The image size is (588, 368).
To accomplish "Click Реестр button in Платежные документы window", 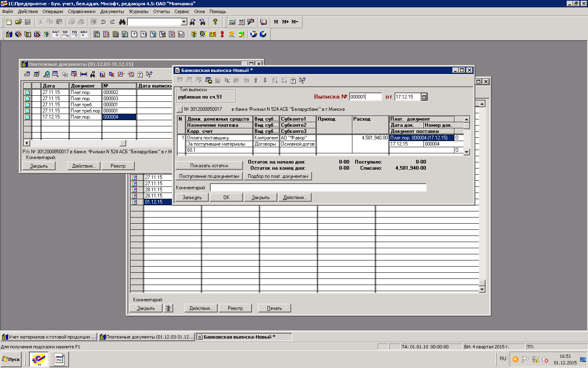I will pos(118,166).
